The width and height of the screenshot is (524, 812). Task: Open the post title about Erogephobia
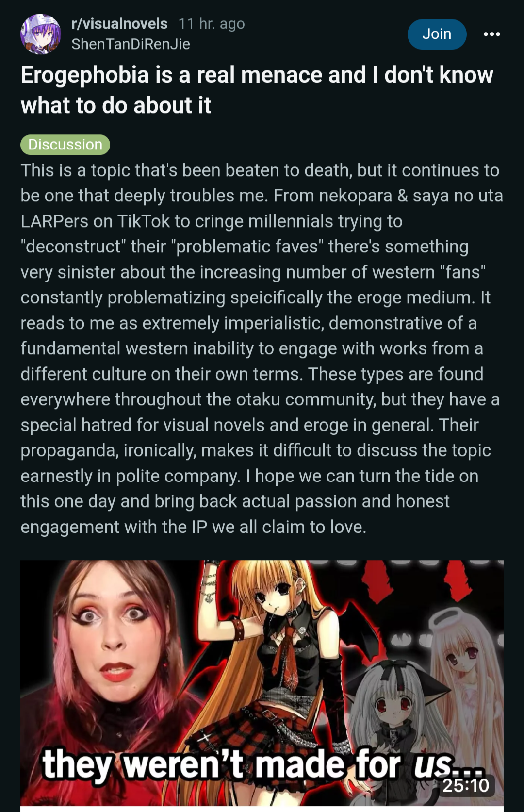click(x=257, y=90)
